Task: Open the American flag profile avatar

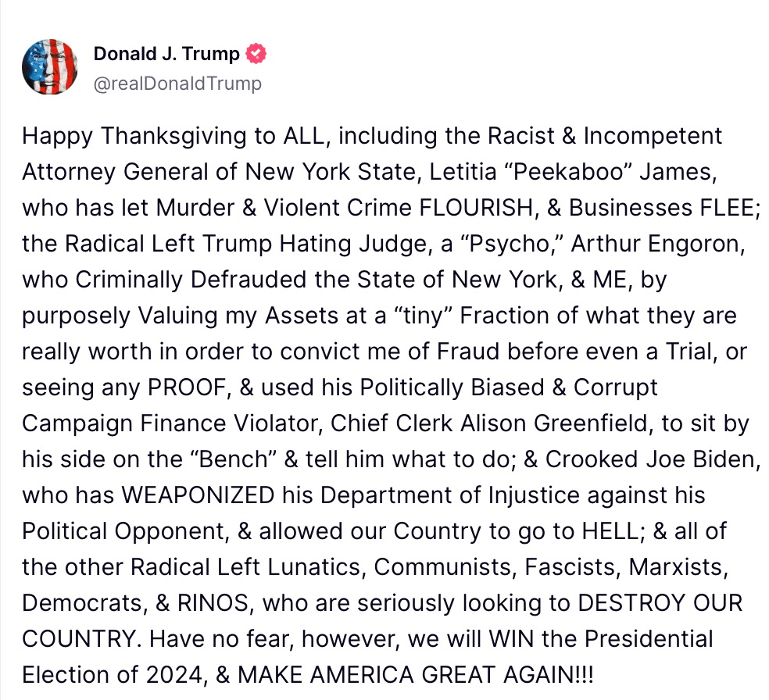Action: click(48, 68)
